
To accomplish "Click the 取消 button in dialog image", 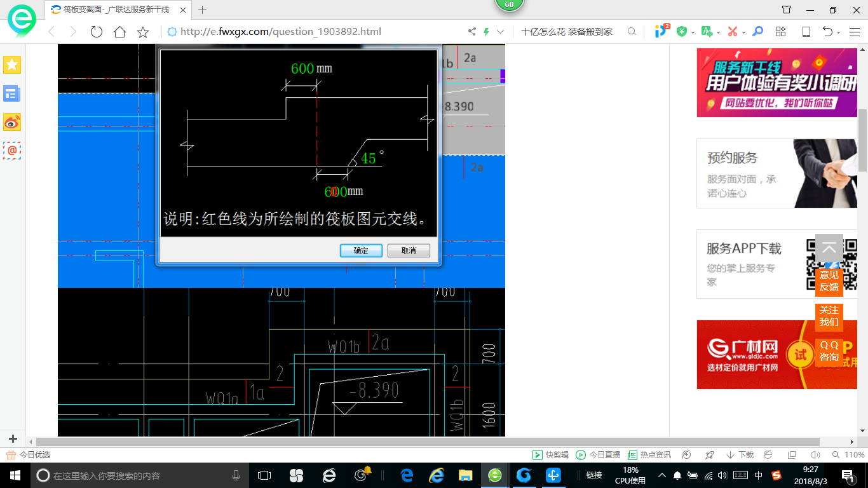I will pyautogui.click(x=409, y=250).
